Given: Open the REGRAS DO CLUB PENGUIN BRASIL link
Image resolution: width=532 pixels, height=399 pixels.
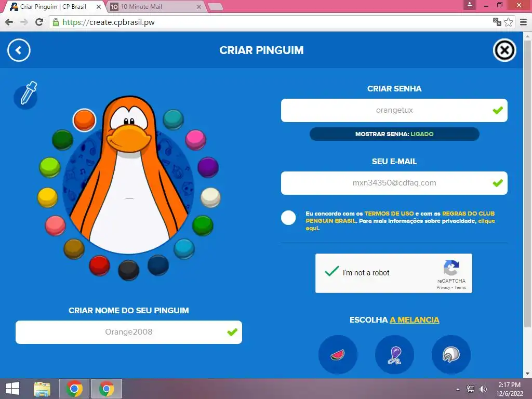Looking at the screenshot, I should [x=401, y=217].
